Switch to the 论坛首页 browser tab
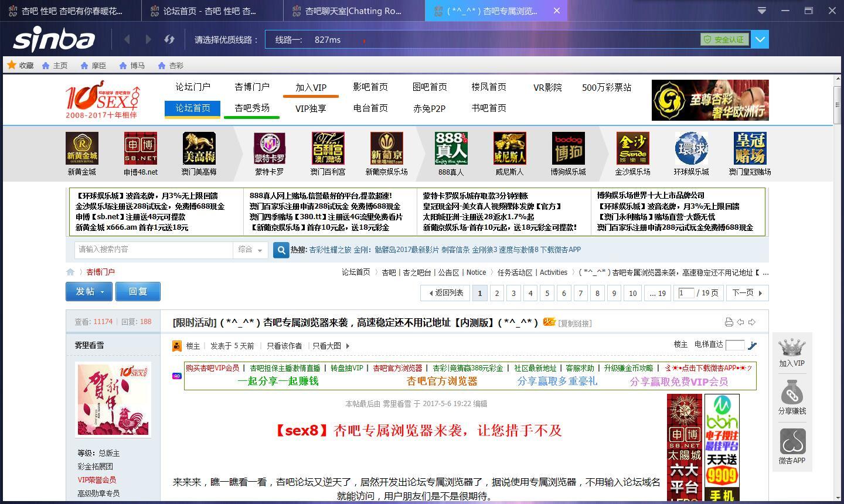The height and width of the screenshot is (504, 844). click(210, 11)
